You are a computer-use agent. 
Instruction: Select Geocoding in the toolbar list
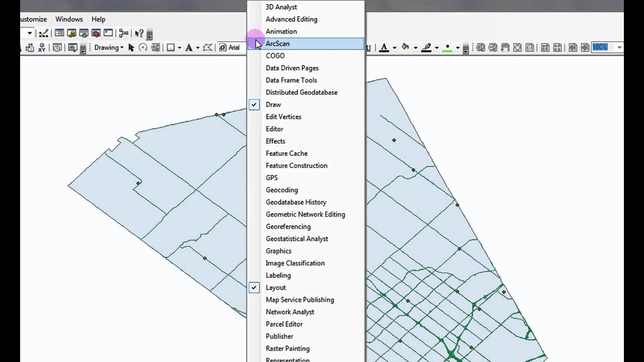305,190
